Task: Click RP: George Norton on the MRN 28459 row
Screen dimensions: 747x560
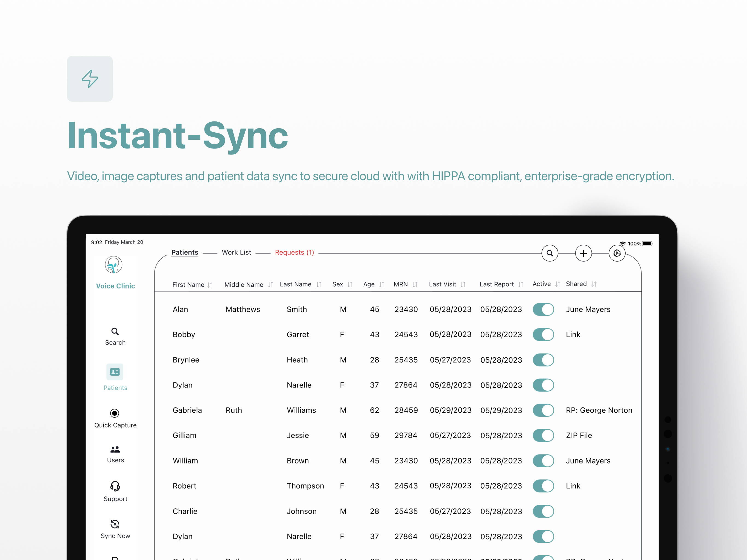Action: (x=599, y=410)
